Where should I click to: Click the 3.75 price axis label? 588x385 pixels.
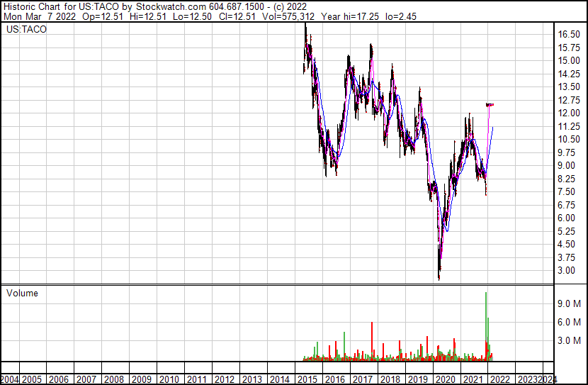567,257
